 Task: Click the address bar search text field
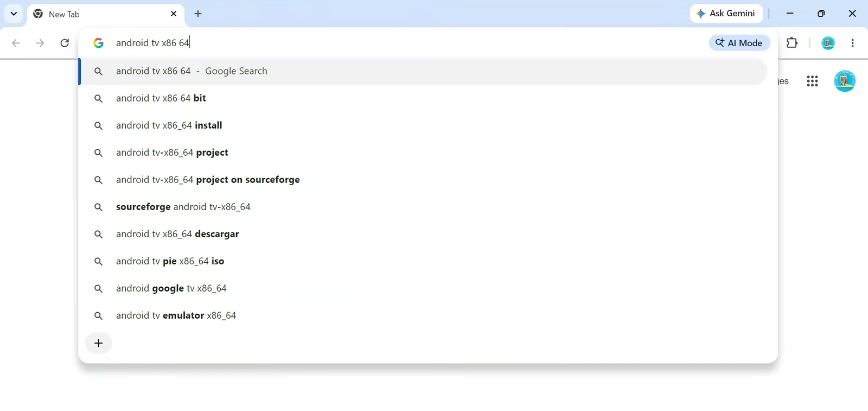click(407, 43)
